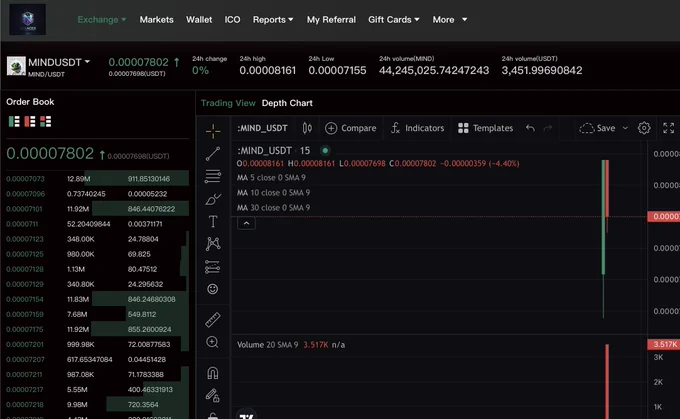Select the crosshair cursor tool

point(213,131)
